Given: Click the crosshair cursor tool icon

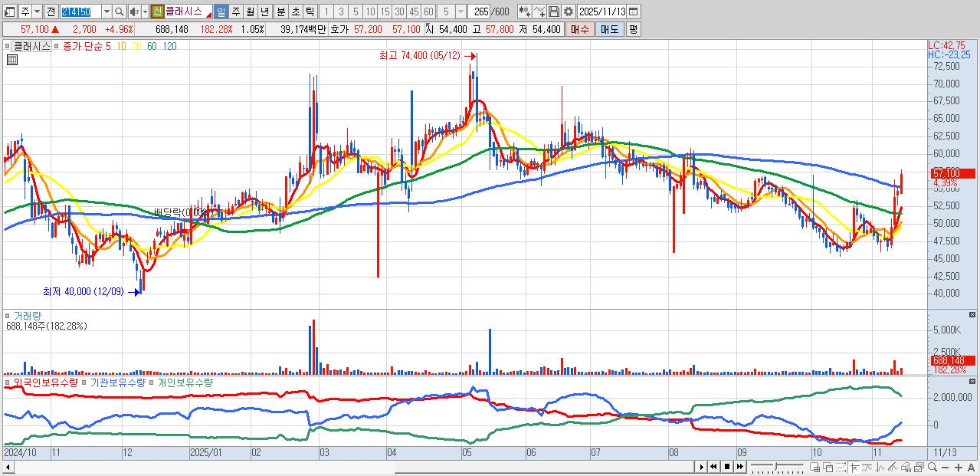Looking at the screenshot, I should (854, 468).
